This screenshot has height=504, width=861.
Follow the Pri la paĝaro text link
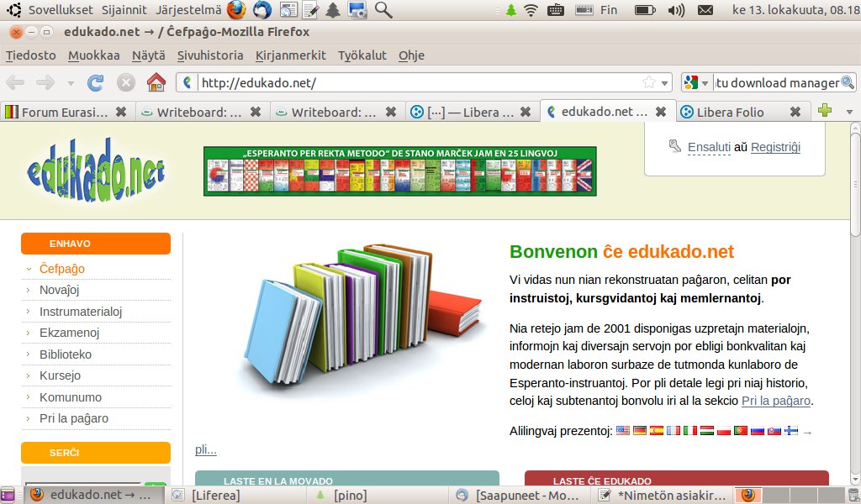coord(776,401)
